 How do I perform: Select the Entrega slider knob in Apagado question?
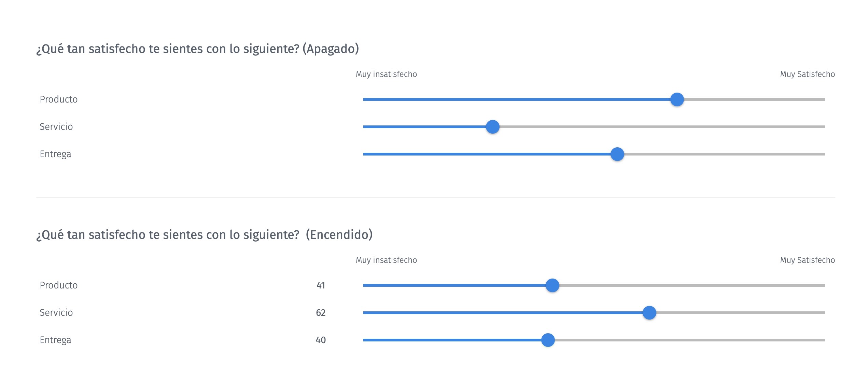coord(617,154)
